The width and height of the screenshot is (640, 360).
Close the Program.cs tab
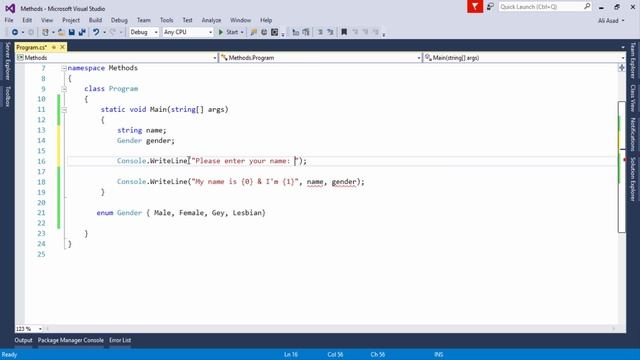(62, 47)
